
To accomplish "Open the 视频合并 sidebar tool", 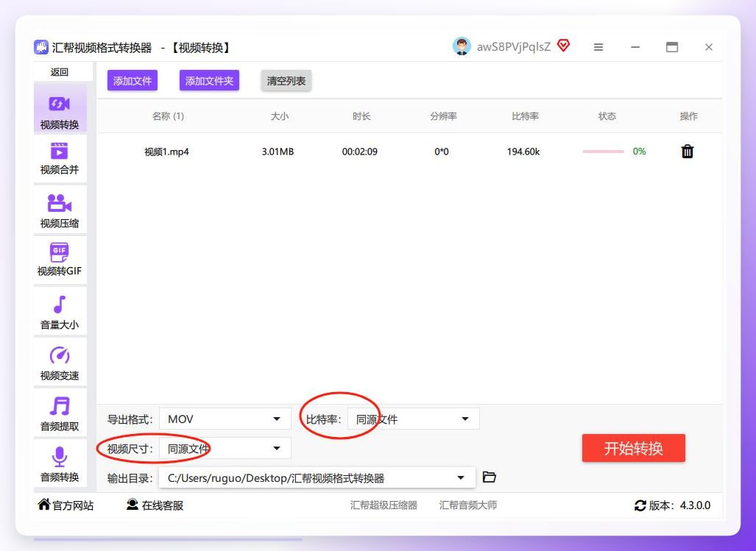I will (x=60, y=158).
